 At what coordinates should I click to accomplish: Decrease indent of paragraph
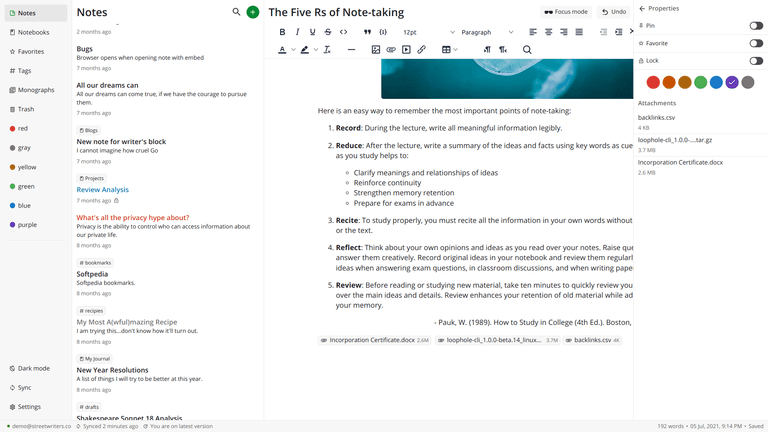click(603, 32)
